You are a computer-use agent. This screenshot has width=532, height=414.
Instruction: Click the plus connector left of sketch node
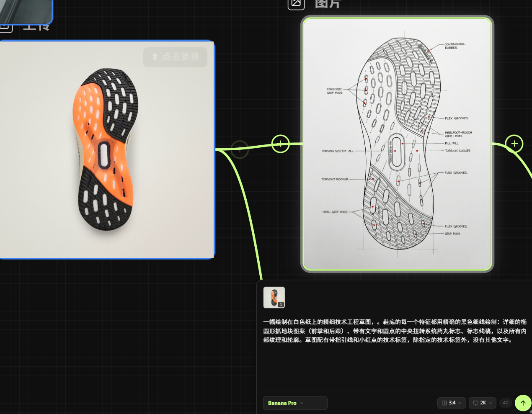[x=280, y=144]
